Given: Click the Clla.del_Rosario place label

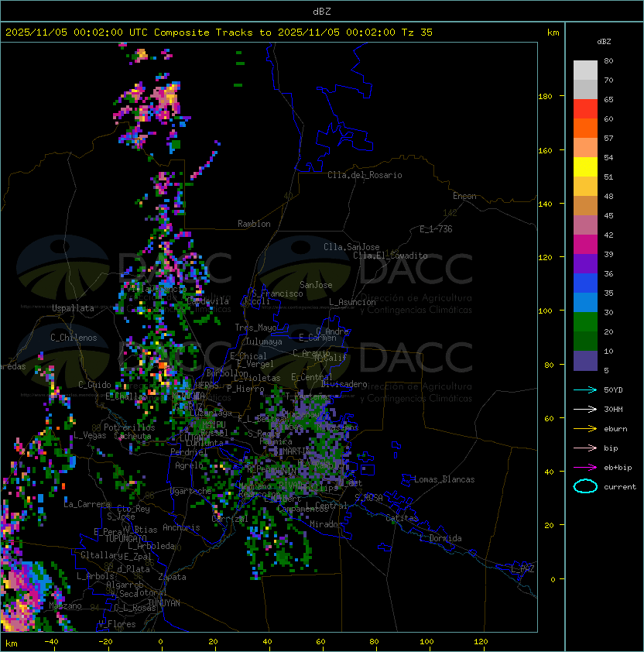Looking at the screenshot, I should click(x=365, y=175).
